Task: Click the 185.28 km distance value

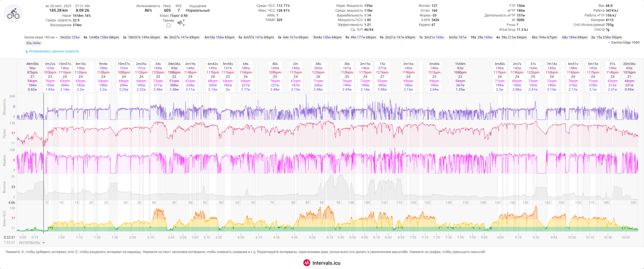Action: tap(59, 11)
